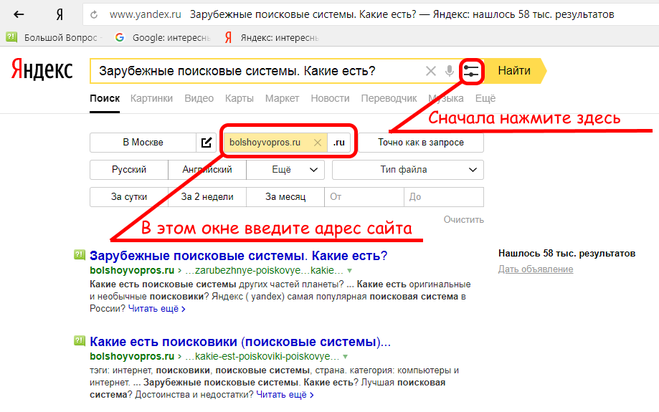Expand second result's green dropdown arrow
The height and width of the screenshot is (412, 659).
pos(345,357)
